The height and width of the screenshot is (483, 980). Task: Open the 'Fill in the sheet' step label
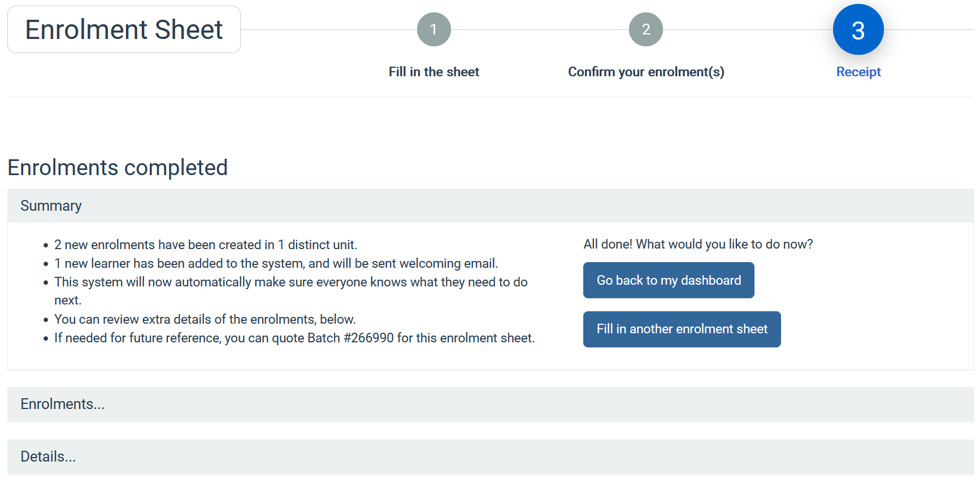[x=433, y=72]
